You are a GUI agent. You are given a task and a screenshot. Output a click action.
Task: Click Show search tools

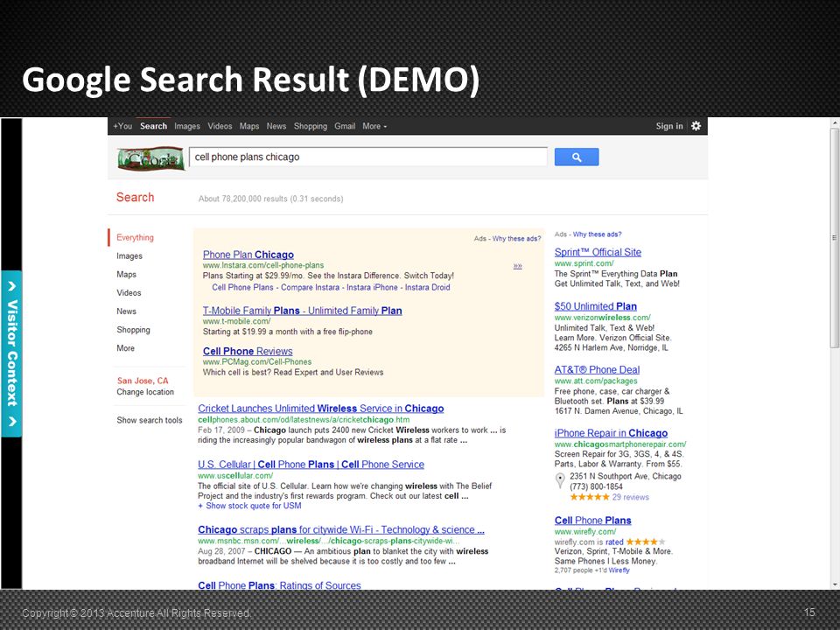click(150, 421)
